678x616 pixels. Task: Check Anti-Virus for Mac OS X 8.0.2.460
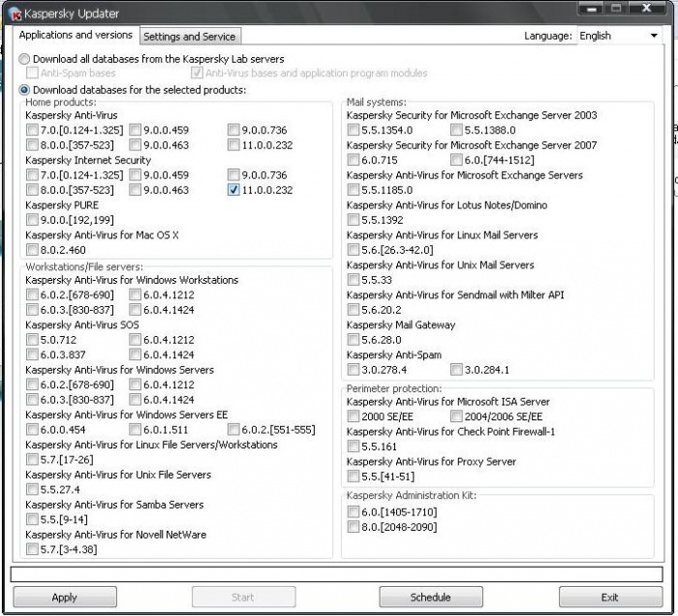point(32,250)
